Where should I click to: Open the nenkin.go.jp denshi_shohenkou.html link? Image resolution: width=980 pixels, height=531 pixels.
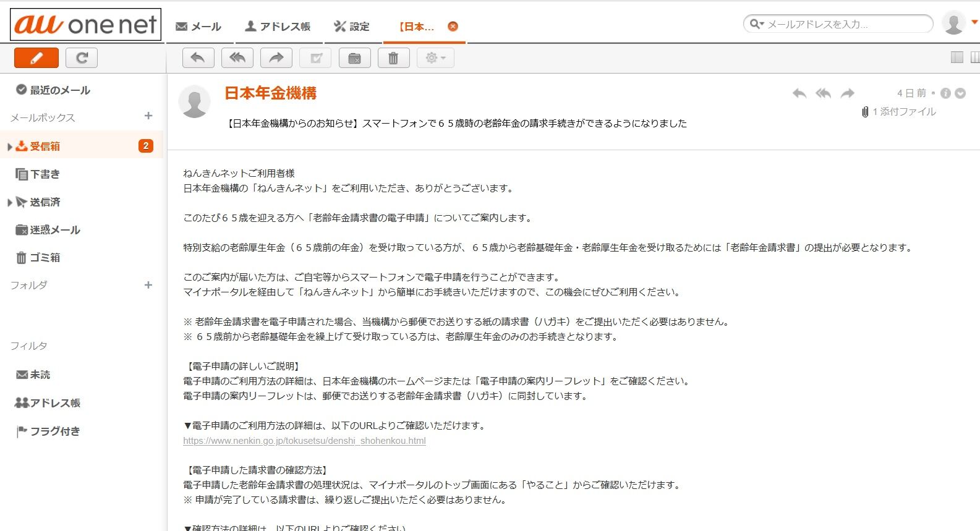(x=304, y=441)
